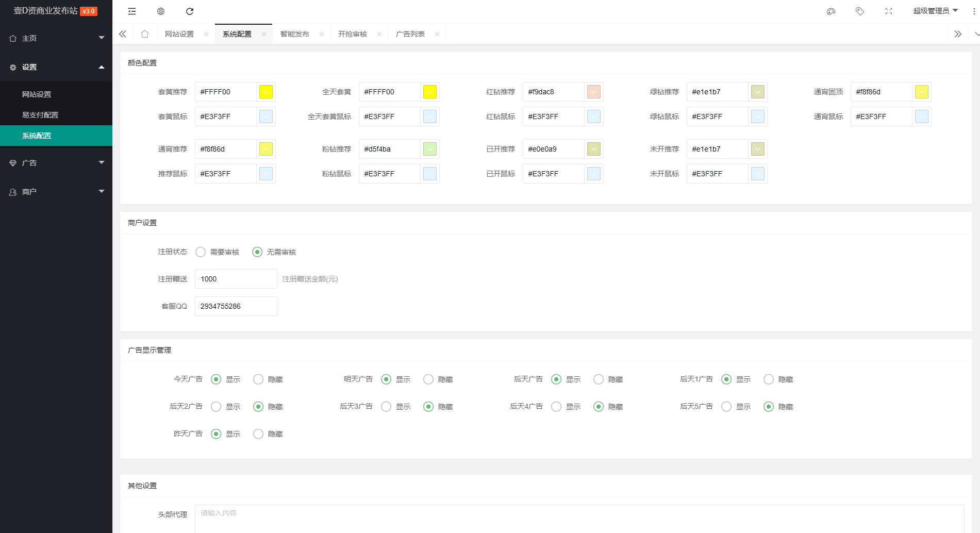Image resolution: width=980 pixels, height=533 pixels.
Task: Edit the 通宵推荐 color hex field
Action: coord(226,149)
